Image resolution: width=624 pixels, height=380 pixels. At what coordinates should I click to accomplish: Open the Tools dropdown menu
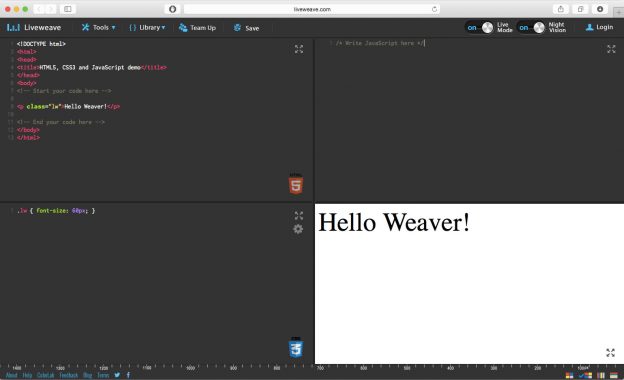98,27
